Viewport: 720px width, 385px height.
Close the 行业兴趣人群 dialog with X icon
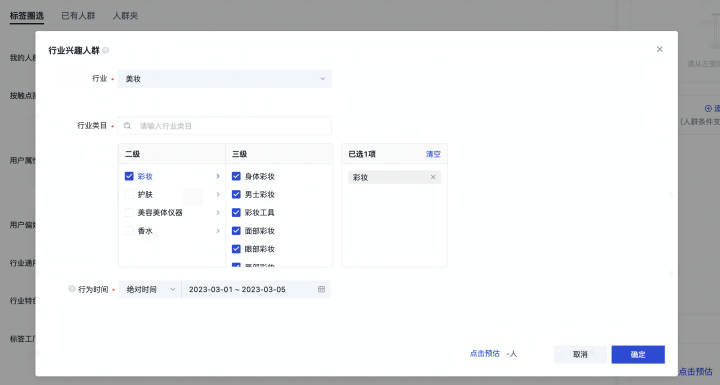659,49
